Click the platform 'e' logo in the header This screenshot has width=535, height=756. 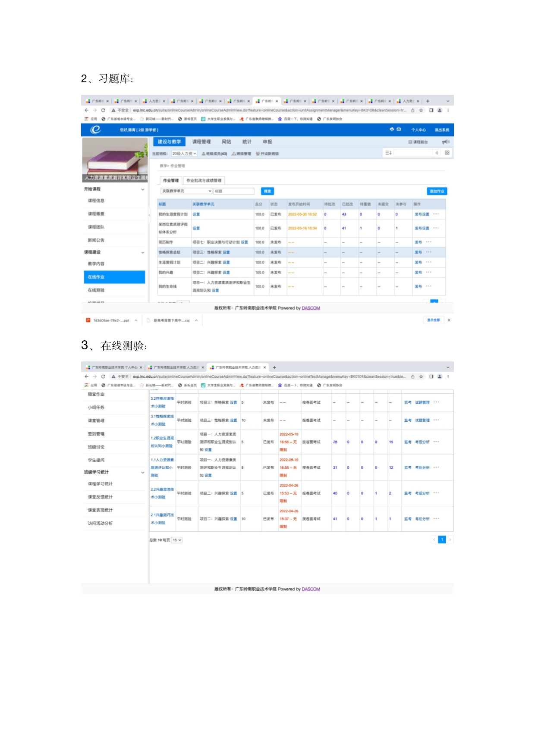[x=95, y=129]
